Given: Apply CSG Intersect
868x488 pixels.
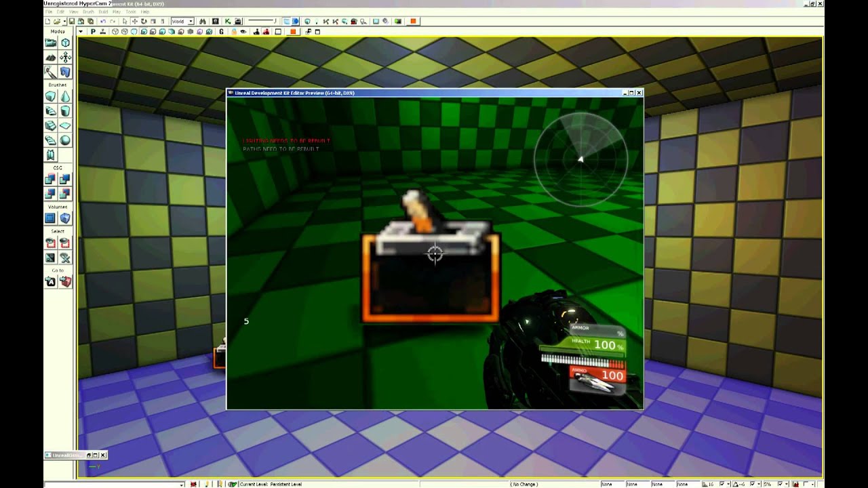Looking at the screenshot, I should pyautogui.click(x=50, y=194).
